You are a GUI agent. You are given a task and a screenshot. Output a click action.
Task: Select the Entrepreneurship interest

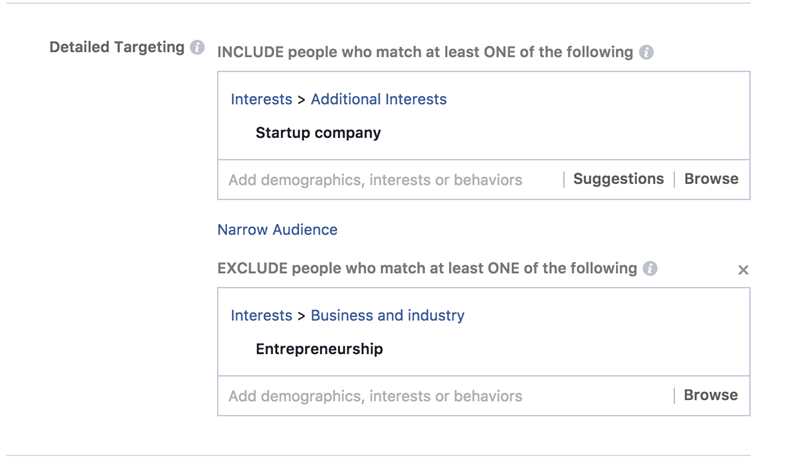click(319, 349)
